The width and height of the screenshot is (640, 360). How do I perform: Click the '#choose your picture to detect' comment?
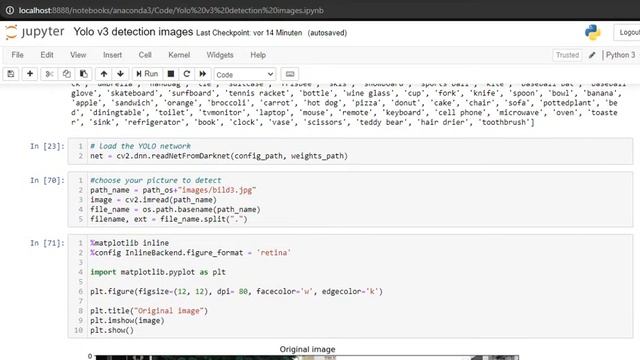[156, 180]
